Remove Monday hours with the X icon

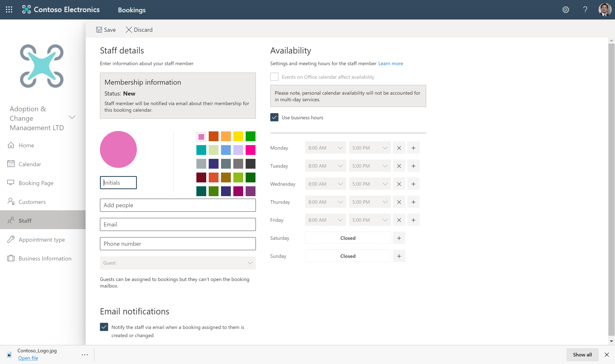[399, 148]
